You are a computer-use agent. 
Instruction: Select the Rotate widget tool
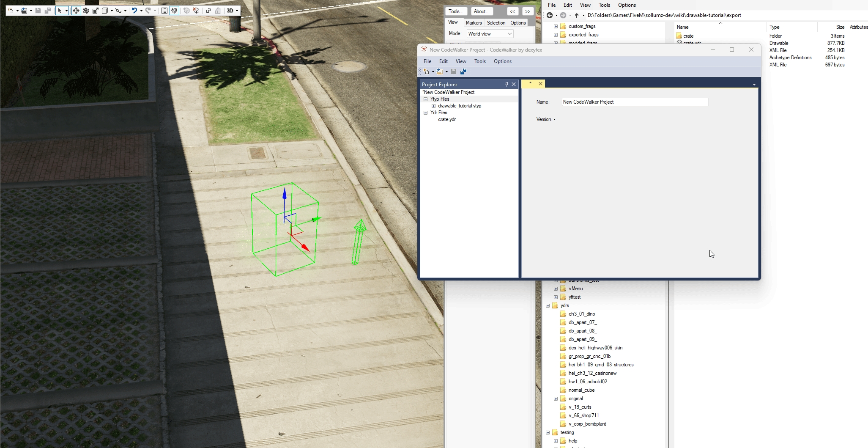click(x=86, y=11)
